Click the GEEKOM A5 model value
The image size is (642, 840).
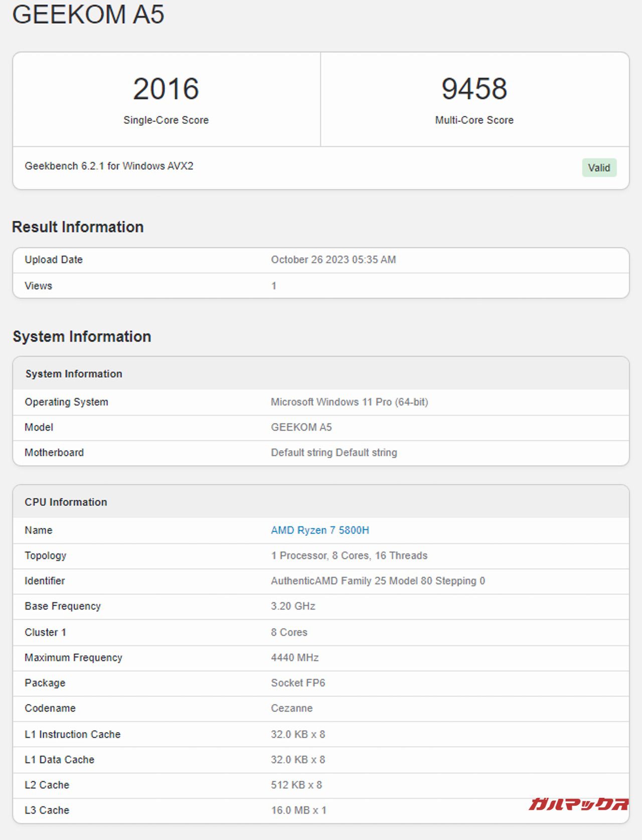click(x=301, y=427)
